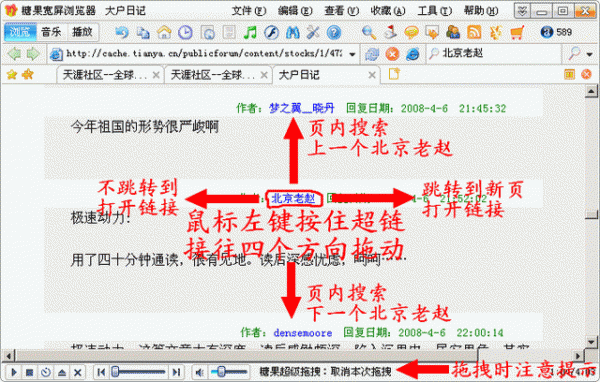
Task: Open author link 梦之翼__晓丹
Action: [301, 108]
